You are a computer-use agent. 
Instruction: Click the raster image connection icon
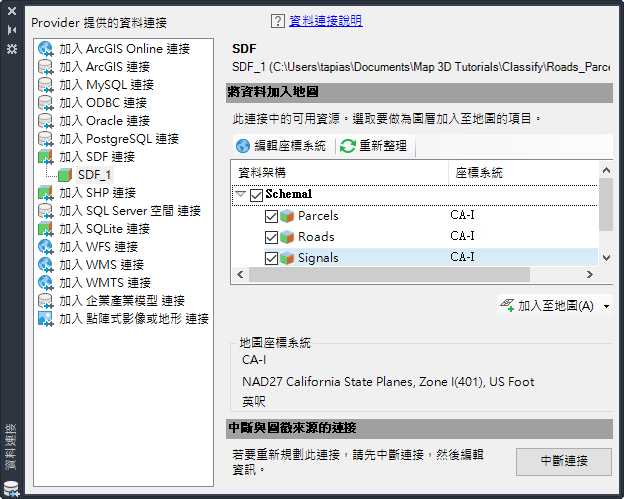tap(45, 319)
